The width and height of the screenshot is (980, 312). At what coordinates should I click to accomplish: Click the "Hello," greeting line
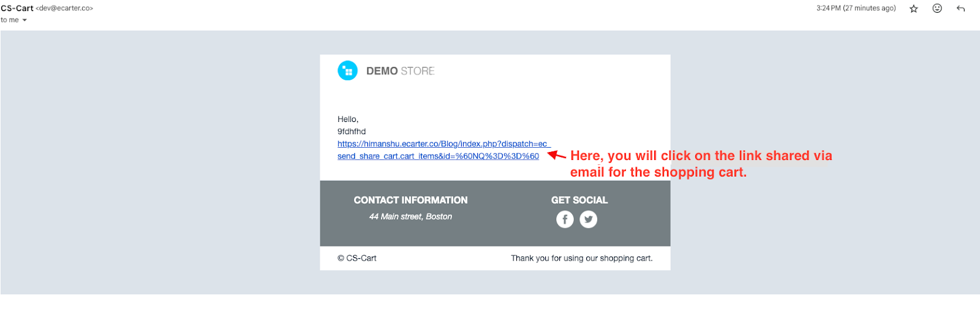(348, 120)
